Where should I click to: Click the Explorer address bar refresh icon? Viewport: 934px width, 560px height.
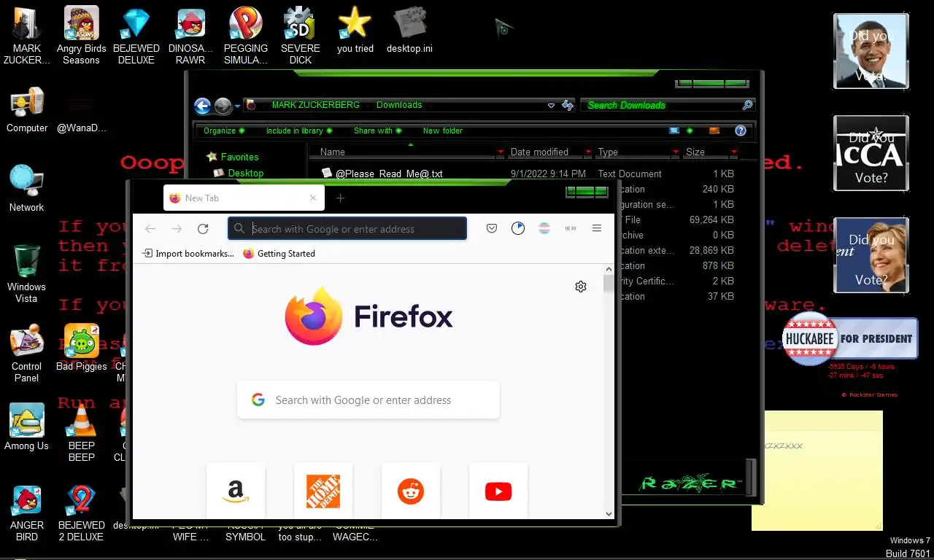click(x=568, y=105)
